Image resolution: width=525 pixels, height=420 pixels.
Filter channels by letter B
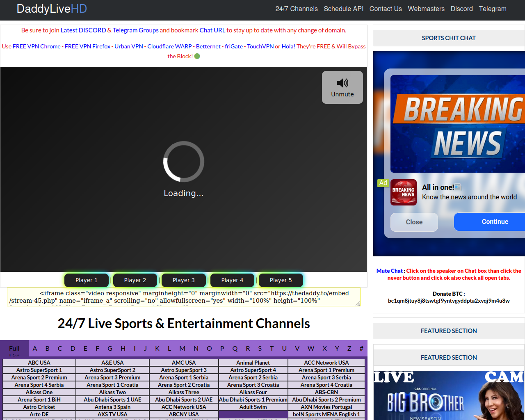point(48,348)
